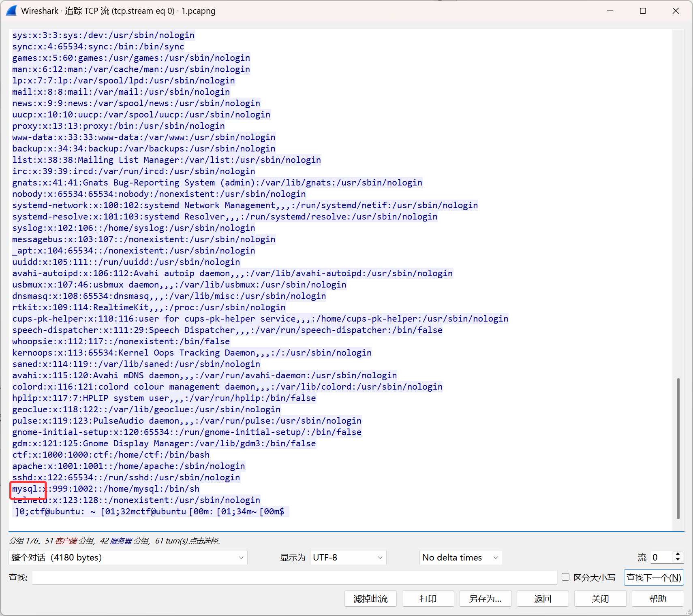Viewport: 693px width, 616px height.
Task: Click the sync:x:4:65534 line
Action: tap(98, 47)
